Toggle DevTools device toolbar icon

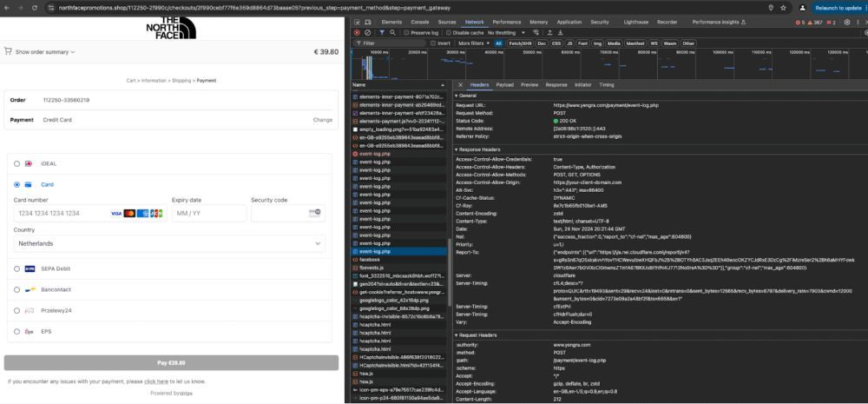(x=368, y=23)
